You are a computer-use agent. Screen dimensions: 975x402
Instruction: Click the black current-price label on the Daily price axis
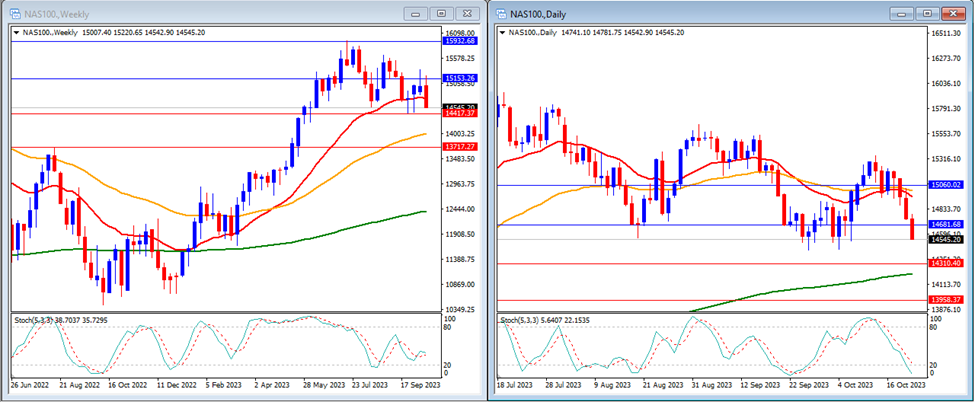(946, 239)
